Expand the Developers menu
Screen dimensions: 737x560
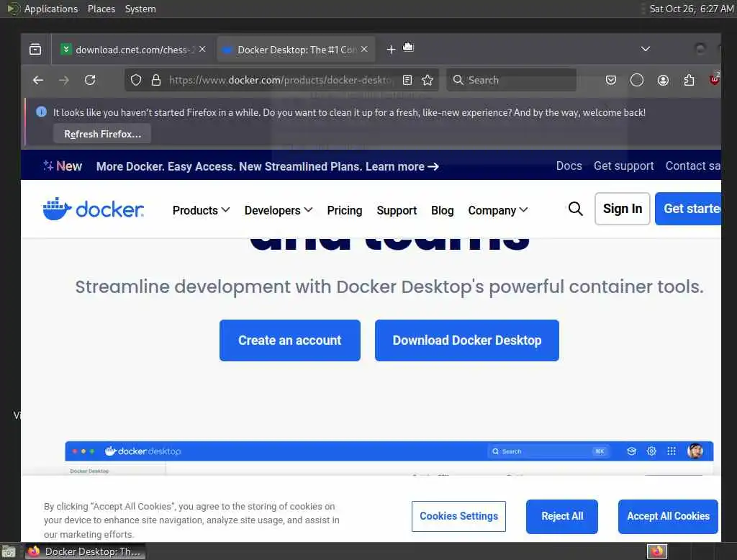[x=279, y=210]
